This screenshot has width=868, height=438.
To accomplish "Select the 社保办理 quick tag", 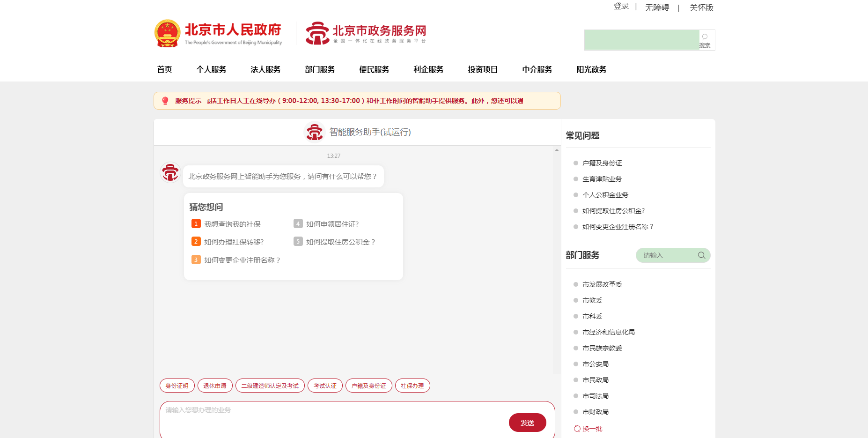I will 412,386.
